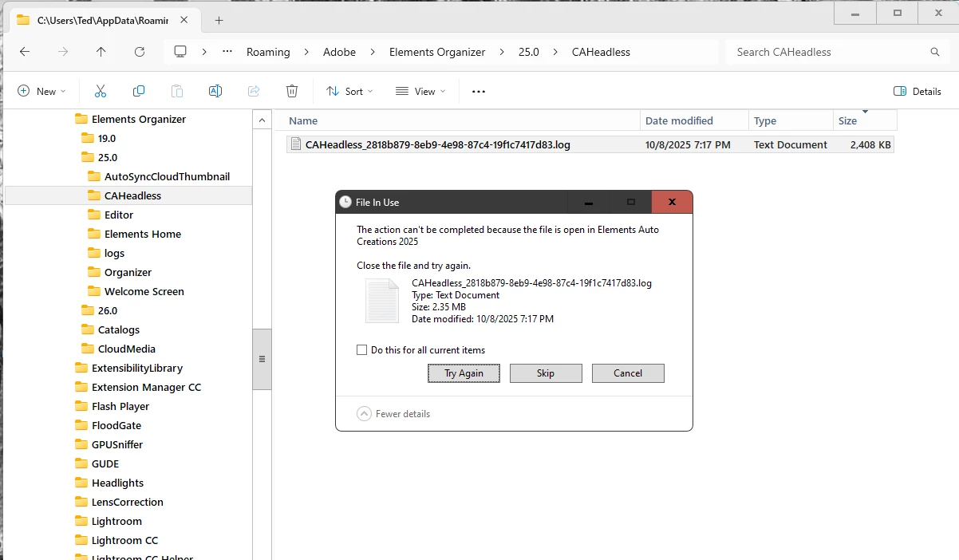Click chevron after Adobe in breadcrumb
Screen dimensions: 959x560
coord(373,52)
